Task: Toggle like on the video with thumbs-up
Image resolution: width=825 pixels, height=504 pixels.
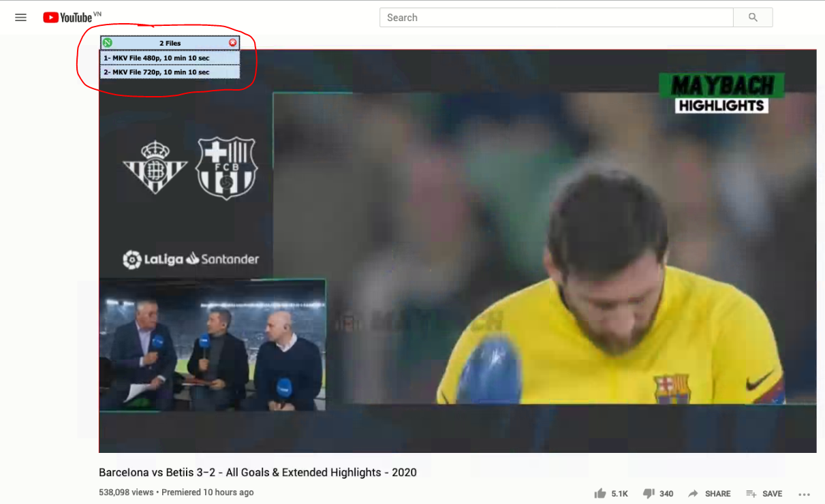Action: (600, 493)
